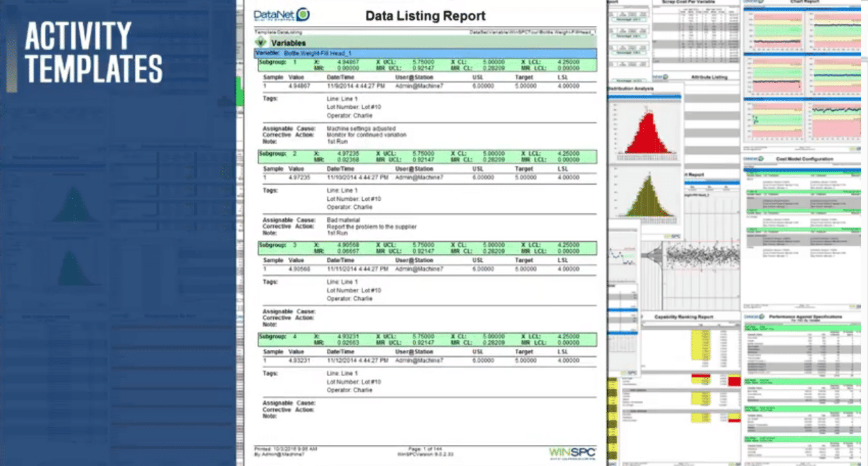Select the Subgroup 1 green header row
The image size is (868, 466).
point(427,65)
